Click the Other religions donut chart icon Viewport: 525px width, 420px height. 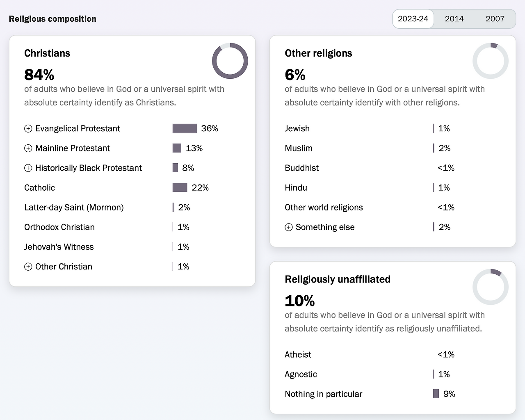click(x=491, y=61)
